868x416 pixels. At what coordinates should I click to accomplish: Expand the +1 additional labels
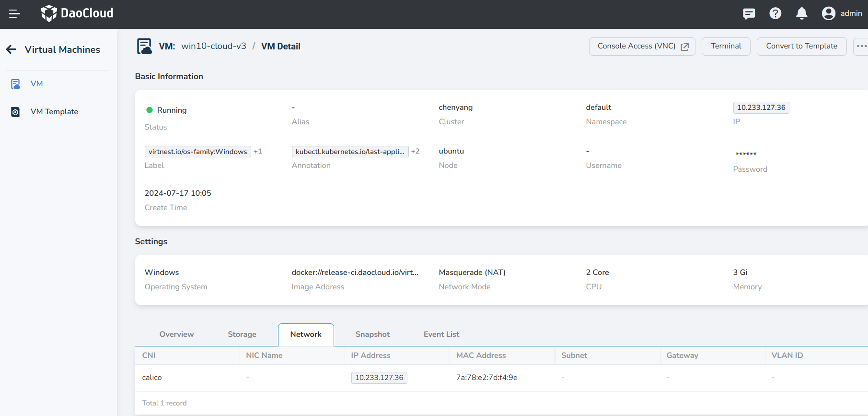coord(258,152)
